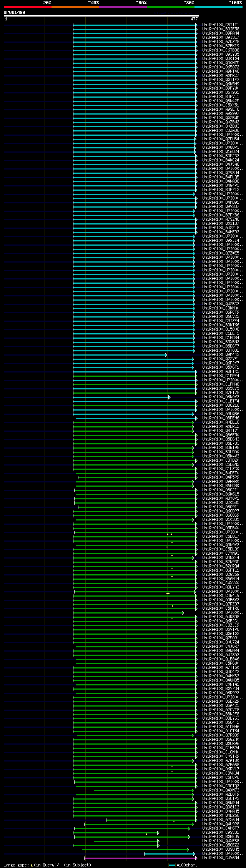246x868 pixels.
Task: Click the short cyan alignment bar of UniRef100_Q9M443
Action: pos(120,355)
